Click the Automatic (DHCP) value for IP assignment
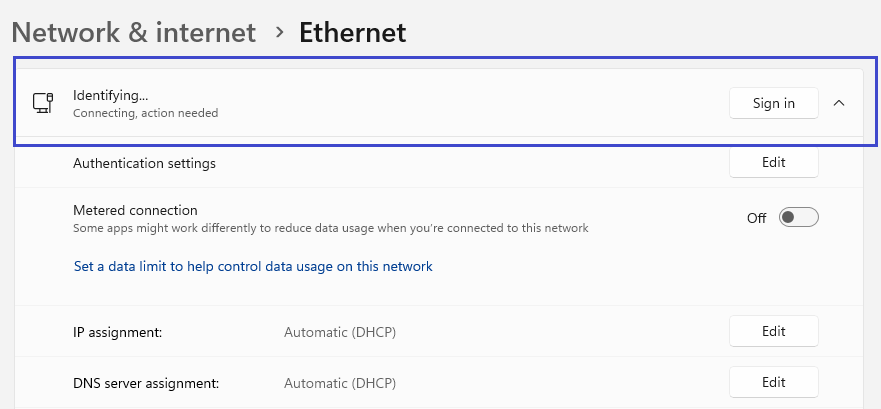This screenshot has height=409, width=881. tap(340, 331)
